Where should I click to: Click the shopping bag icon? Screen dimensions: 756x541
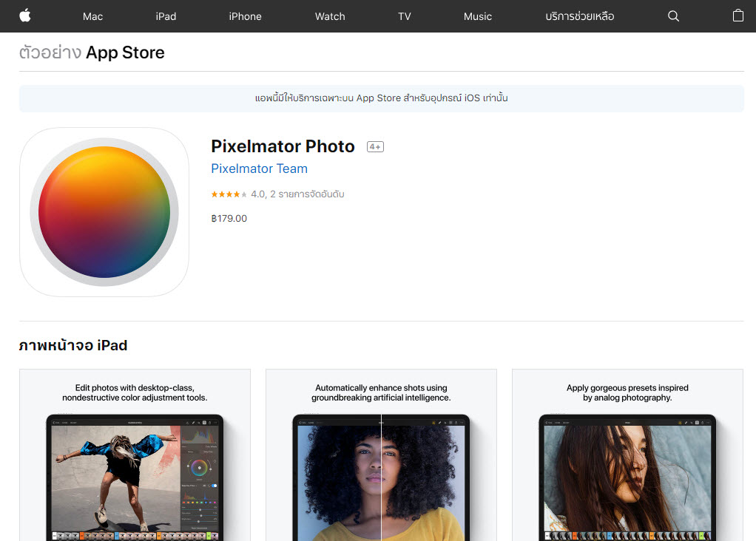click(738, 16)
